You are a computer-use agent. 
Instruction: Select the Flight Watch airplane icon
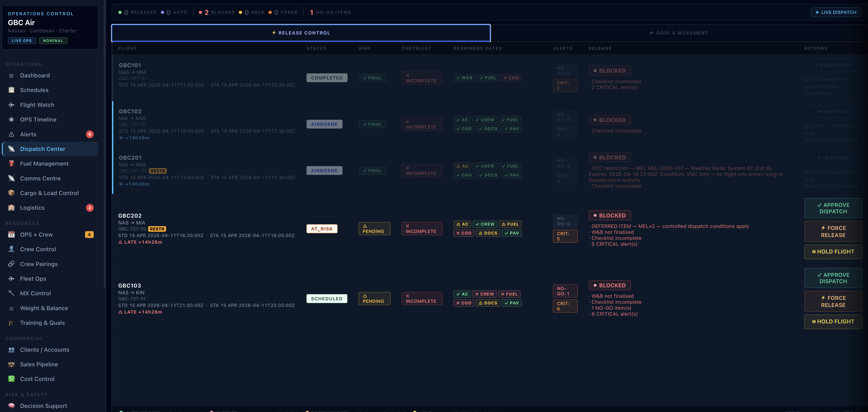pyautogui.click(x=11, y=105)
